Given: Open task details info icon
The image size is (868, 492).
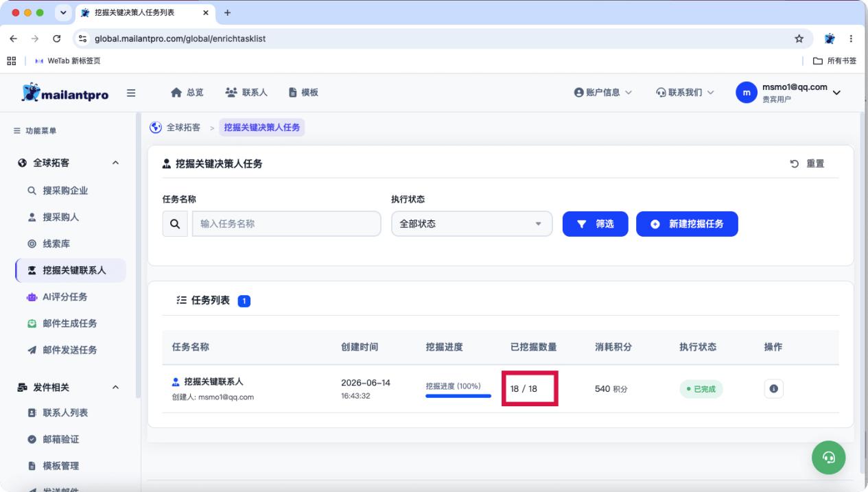Looking at the screenshot, I should [774, 388].
